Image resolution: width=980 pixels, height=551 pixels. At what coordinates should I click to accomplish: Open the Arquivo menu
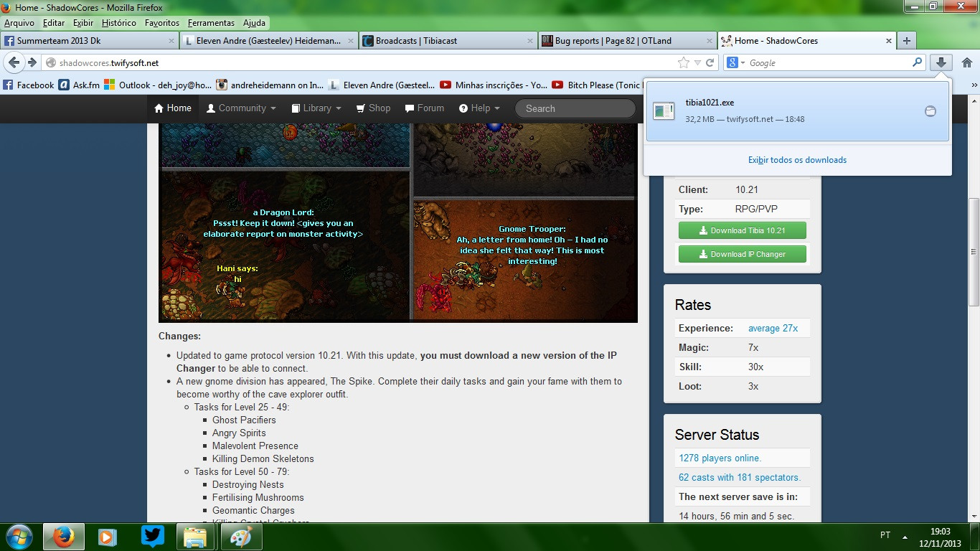click(19, 23)
